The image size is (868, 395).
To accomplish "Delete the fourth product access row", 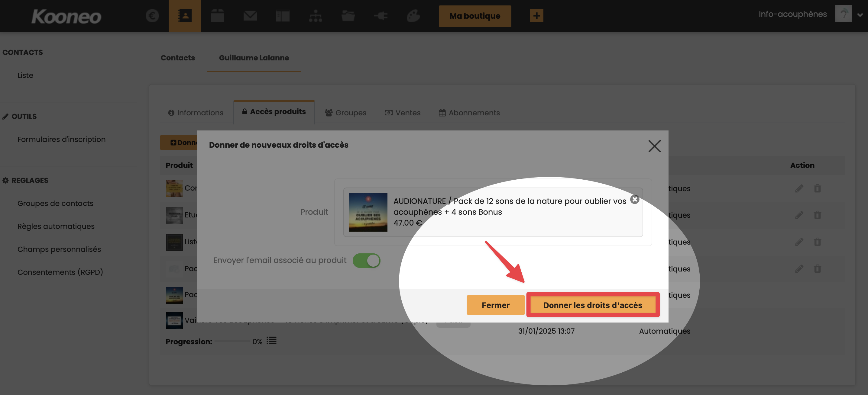I will tap(817, 269).
